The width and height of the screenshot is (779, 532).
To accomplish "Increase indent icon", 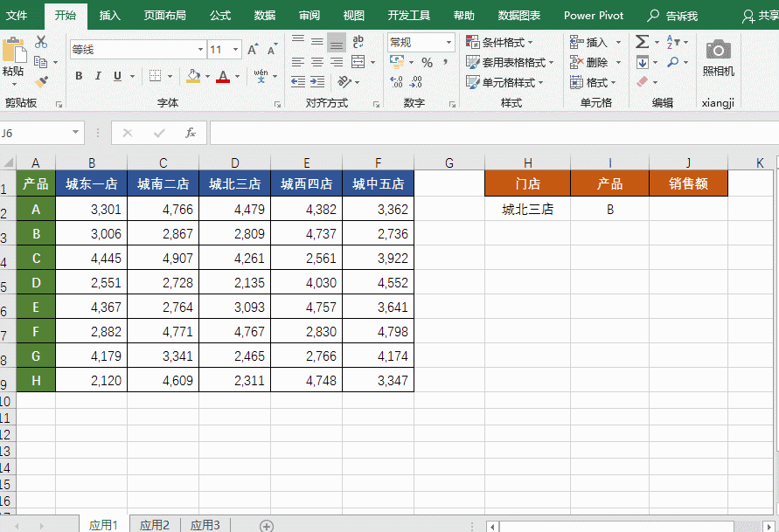I will tap(317, 81).
